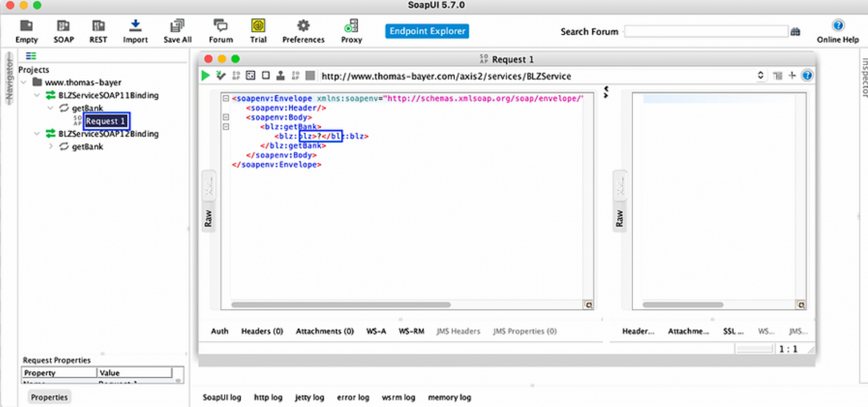
Task: Open the JMS Headers tab
Action: (x=458, y=331)
